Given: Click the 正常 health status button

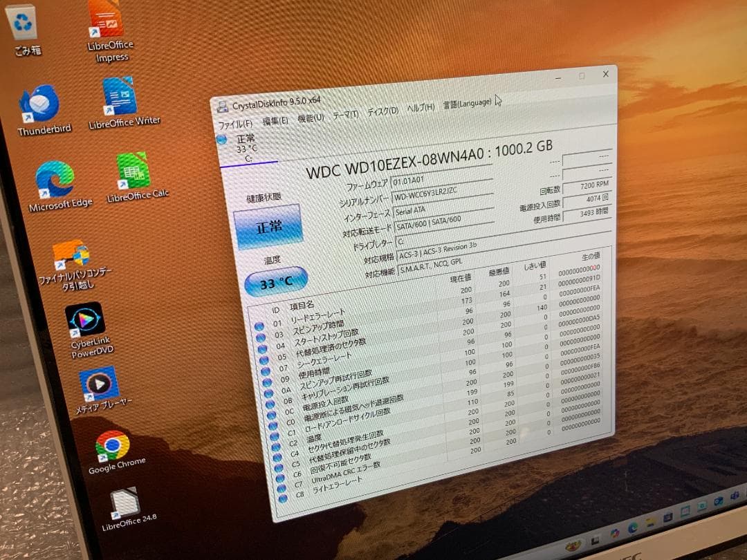Looking at the screenshot, I should (269, 226).
